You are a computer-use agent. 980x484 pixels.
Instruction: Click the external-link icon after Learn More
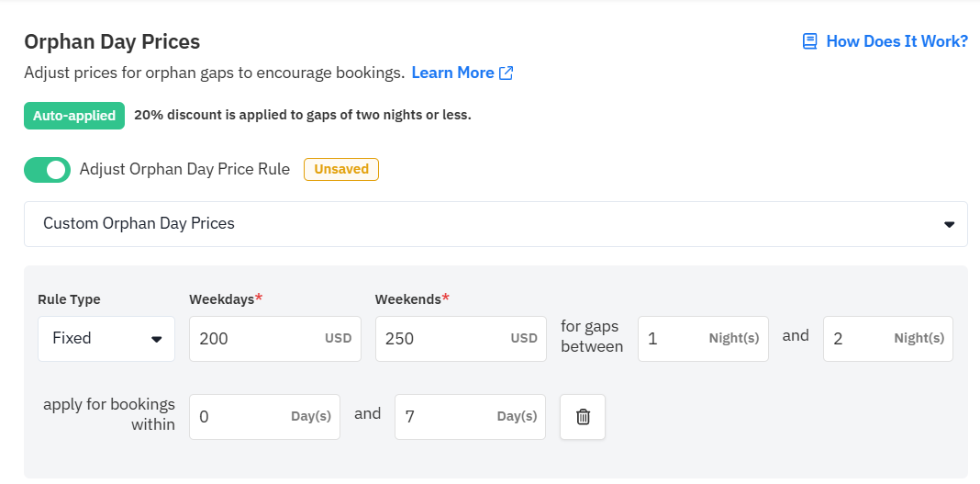506,73
